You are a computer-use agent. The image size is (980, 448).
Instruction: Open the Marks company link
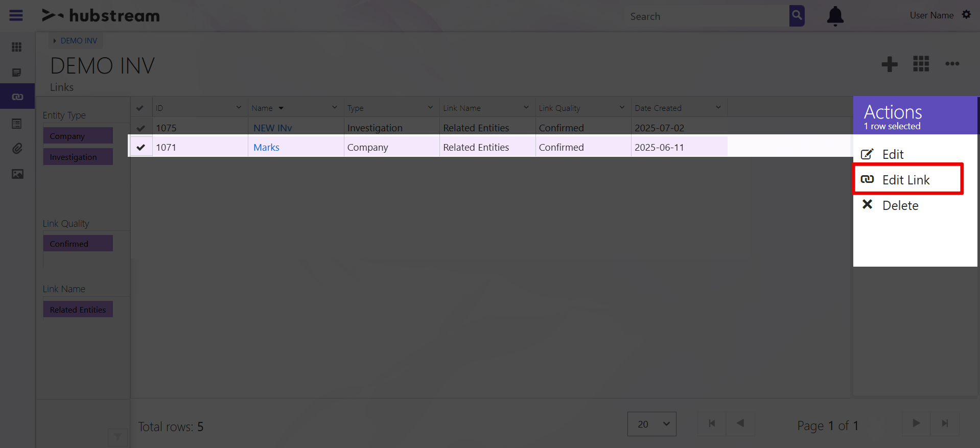point(266,147)
